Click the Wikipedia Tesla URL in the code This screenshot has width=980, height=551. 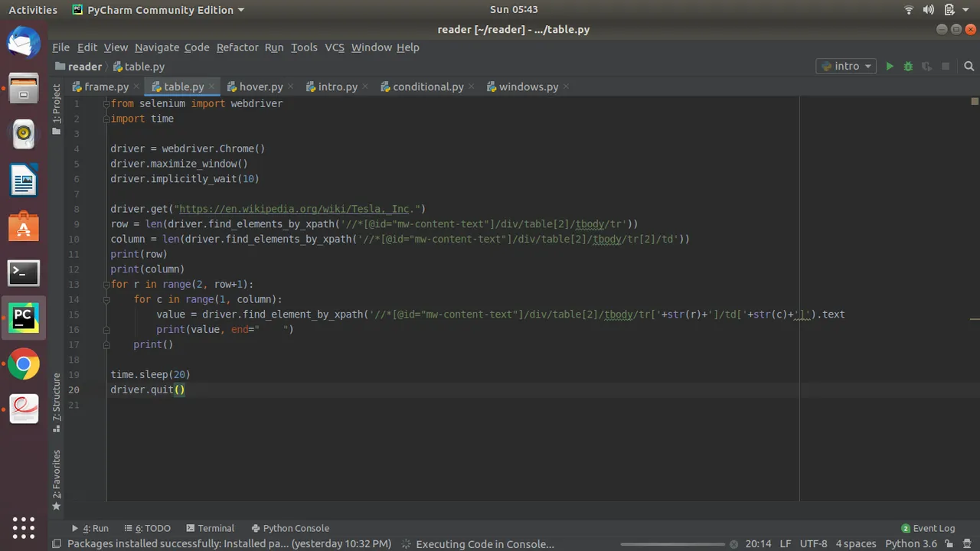pyautogui.click(x=297, y=209)
